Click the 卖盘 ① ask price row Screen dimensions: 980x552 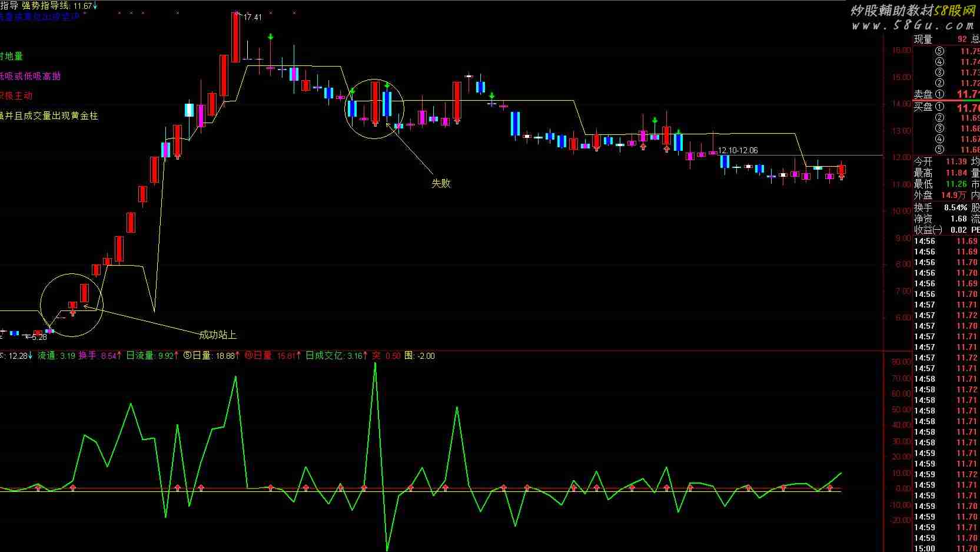(x=946, y=94)
